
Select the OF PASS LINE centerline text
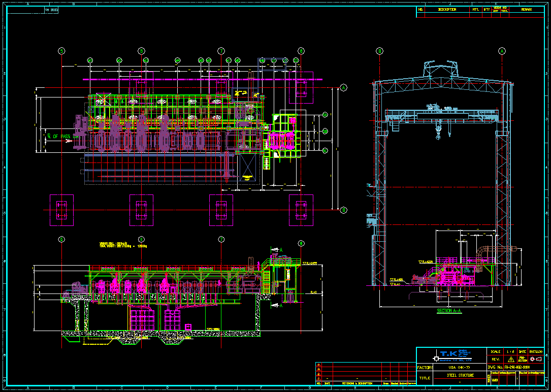click(x=62, y=136)
